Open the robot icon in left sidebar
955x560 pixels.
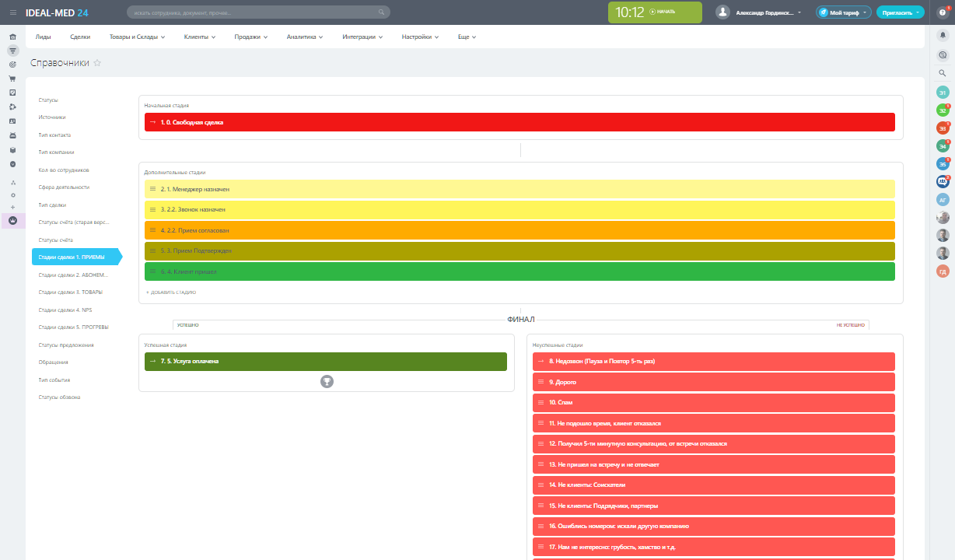(12, 135)
